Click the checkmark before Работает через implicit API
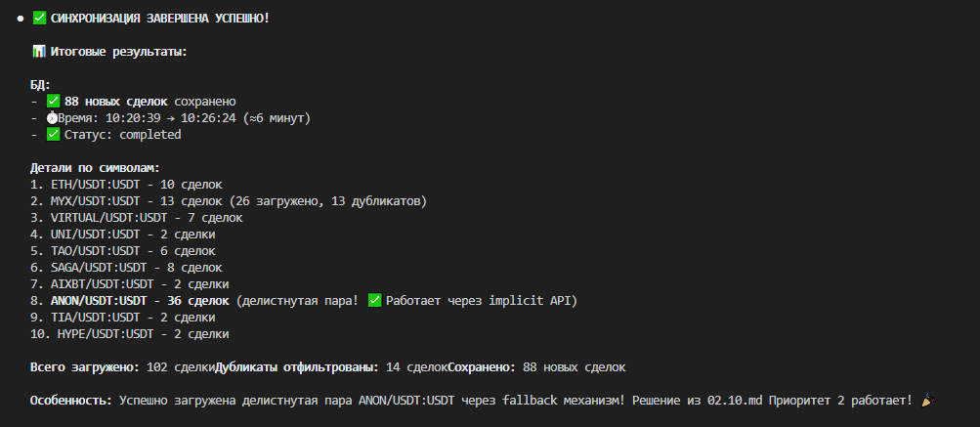This screenshot has width=980, height=427. point(374,301)
